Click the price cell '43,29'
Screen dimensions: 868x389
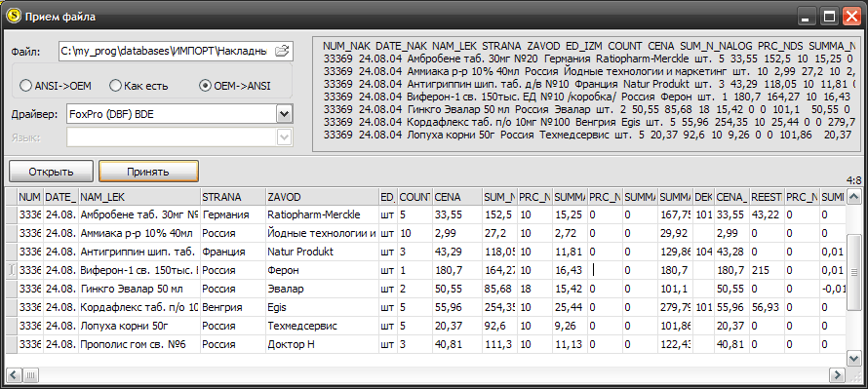(x=456, y=252)
